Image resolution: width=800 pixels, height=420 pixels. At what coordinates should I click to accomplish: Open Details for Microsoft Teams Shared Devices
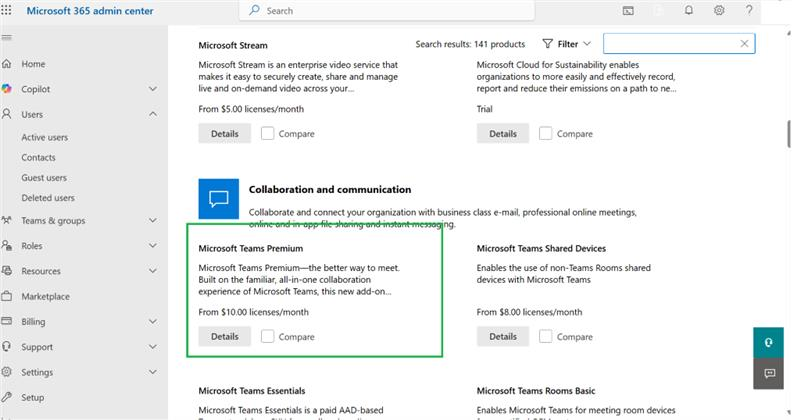[503, 336]
